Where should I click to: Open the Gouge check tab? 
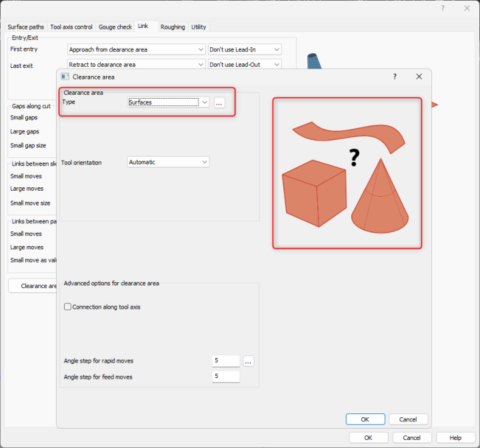click(x=115, y=27)
